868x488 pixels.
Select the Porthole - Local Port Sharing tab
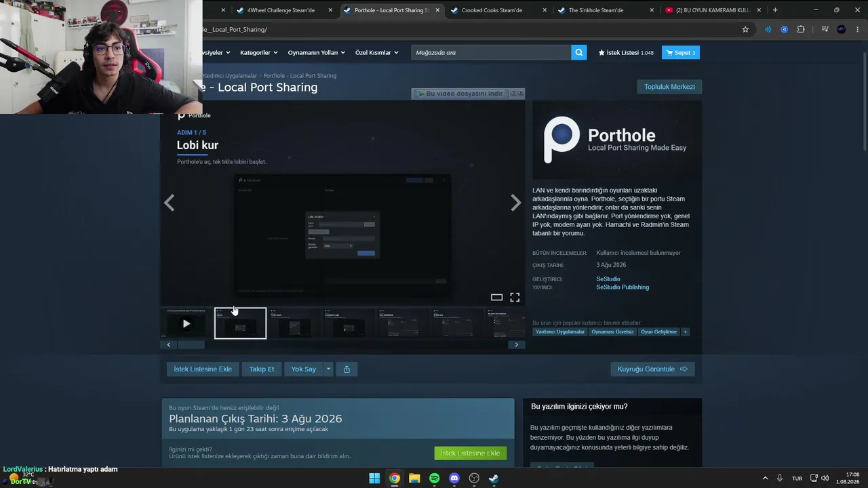pyautogui.click(x=391, y=10)
